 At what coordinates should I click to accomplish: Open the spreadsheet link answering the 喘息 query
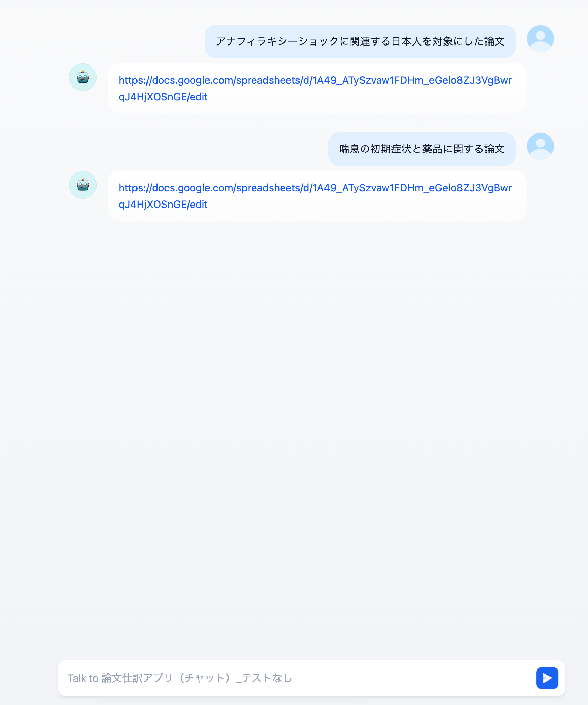pos(315,196)
